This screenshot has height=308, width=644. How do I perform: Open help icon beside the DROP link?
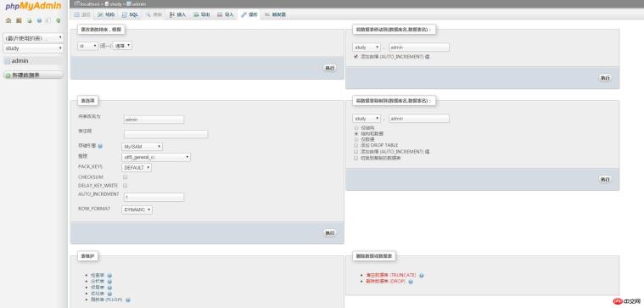point(411,282)
